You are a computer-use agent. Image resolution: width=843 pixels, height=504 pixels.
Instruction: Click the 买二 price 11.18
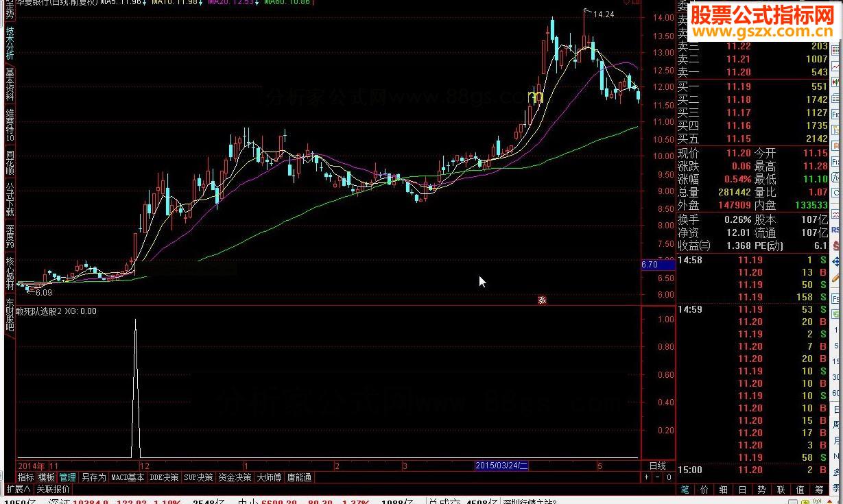739,99
